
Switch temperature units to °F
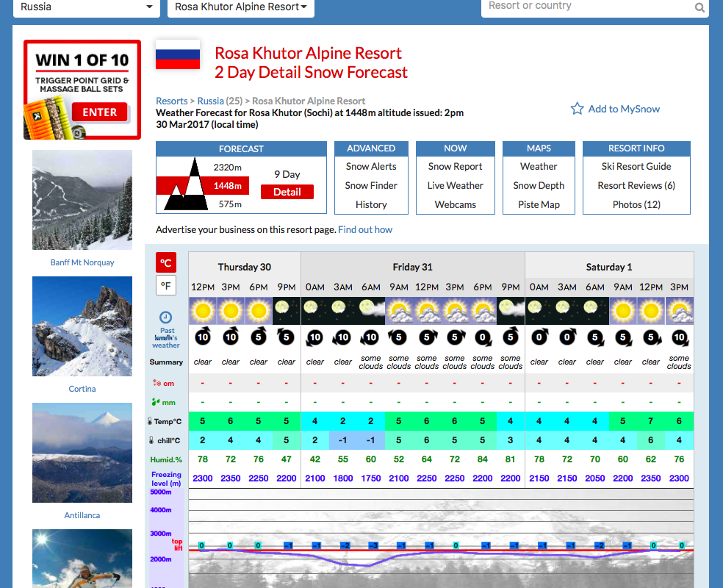[x=166, y=285]
